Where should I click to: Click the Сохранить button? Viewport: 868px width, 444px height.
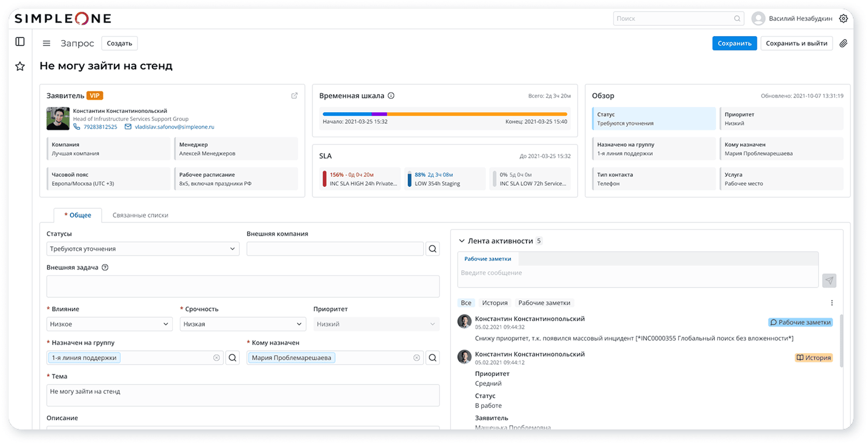[734, 43]
